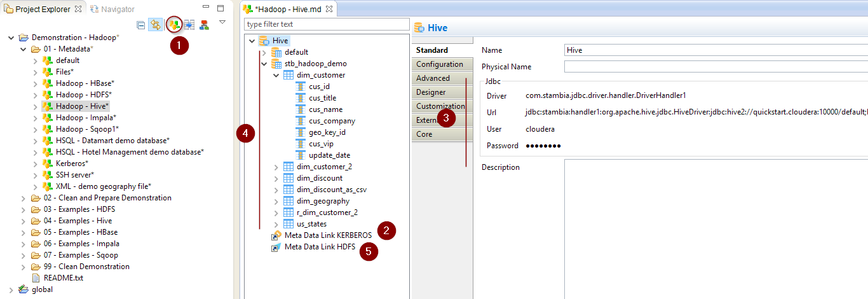Viewport: 868px width, 299px height.
Task: Click the New Metadata toolbar icon
Action: [174, 25]
